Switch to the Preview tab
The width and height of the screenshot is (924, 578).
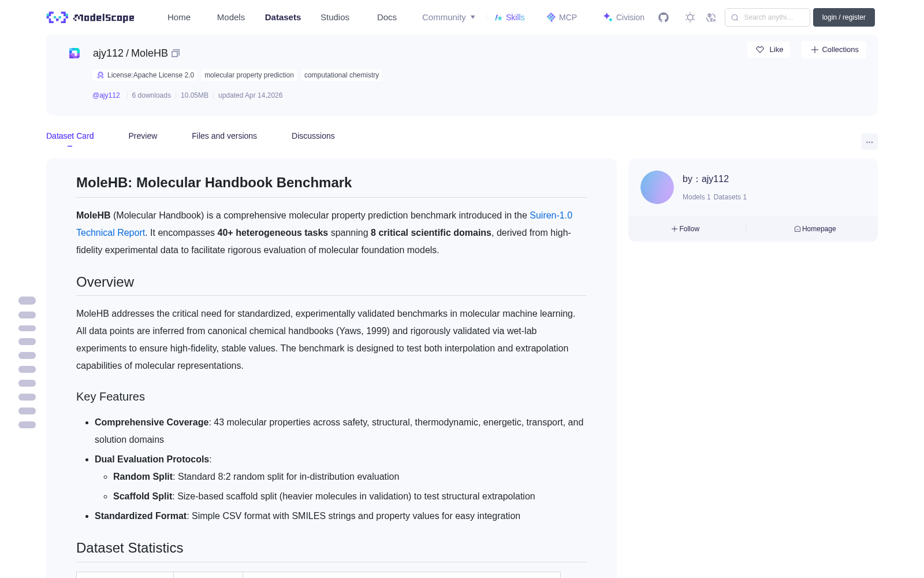click(143, 136)
